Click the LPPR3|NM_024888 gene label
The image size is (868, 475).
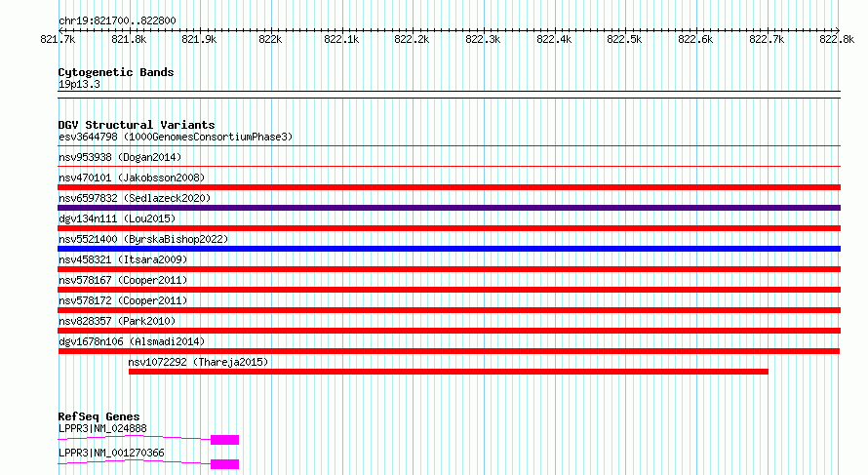tap(102, 428)
